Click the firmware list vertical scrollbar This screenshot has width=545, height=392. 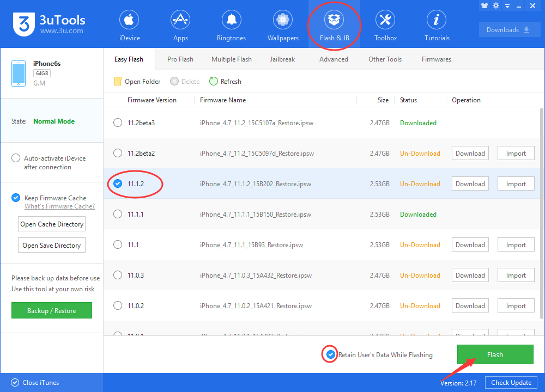coord(542,213)
